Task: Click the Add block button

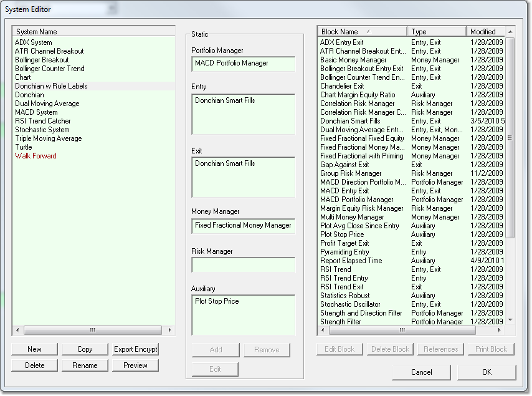Action: coord(216,350)
